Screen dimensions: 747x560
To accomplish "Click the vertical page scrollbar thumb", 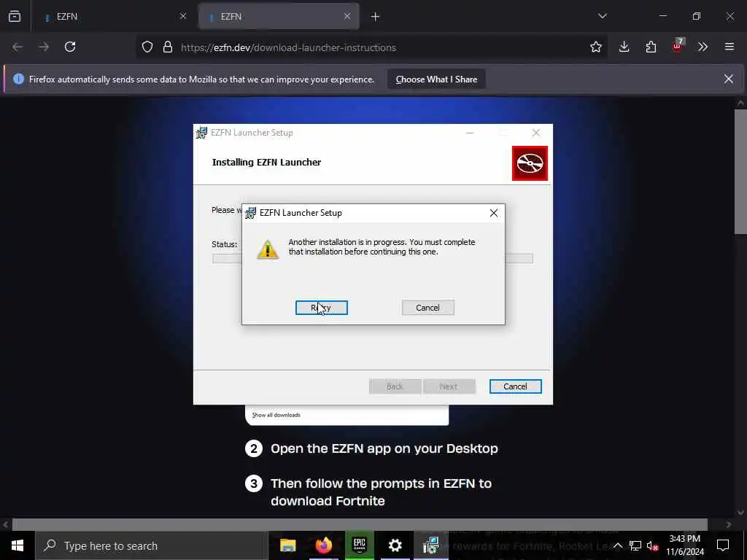I will pyautogui.click(x=740, y=171).
